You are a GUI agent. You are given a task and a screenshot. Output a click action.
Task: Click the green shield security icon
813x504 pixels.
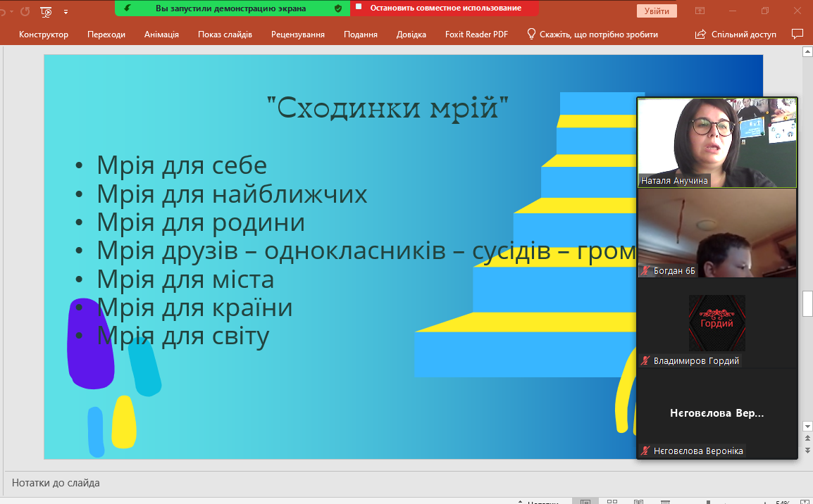coord(338,8)
